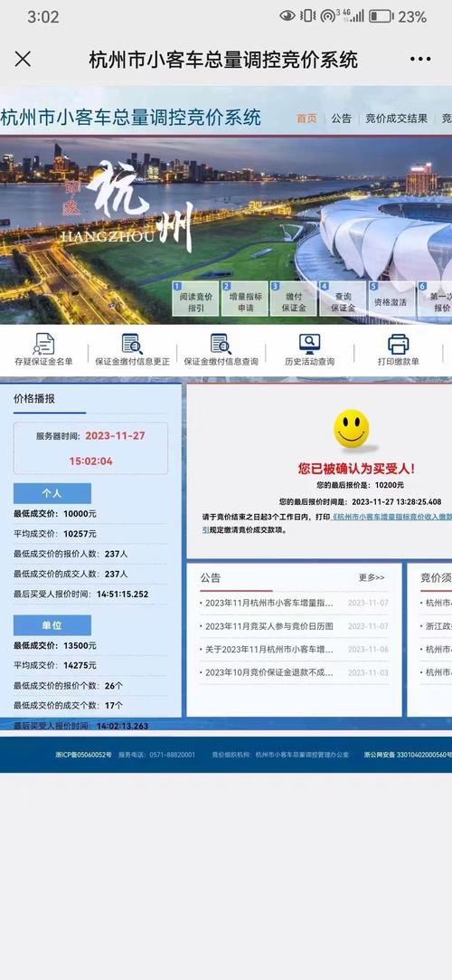Click the 您的最后报价是: 10200元 text

click(361, 485)
